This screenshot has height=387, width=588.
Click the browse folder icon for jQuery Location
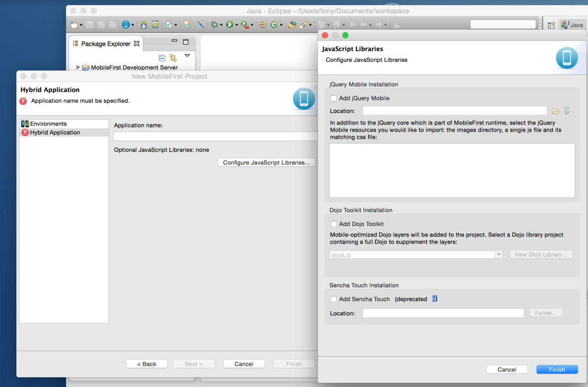[556, 111]
